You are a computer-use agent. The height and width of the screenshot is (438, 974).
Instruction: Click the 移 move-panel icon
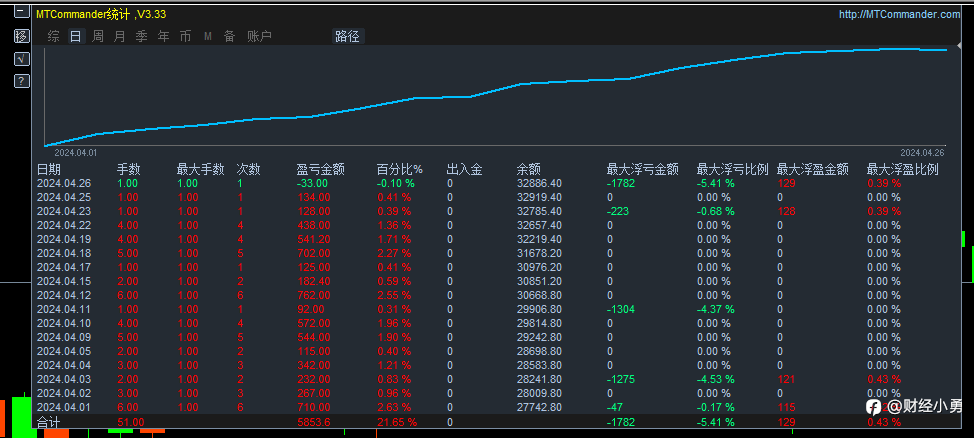point(22,35)
